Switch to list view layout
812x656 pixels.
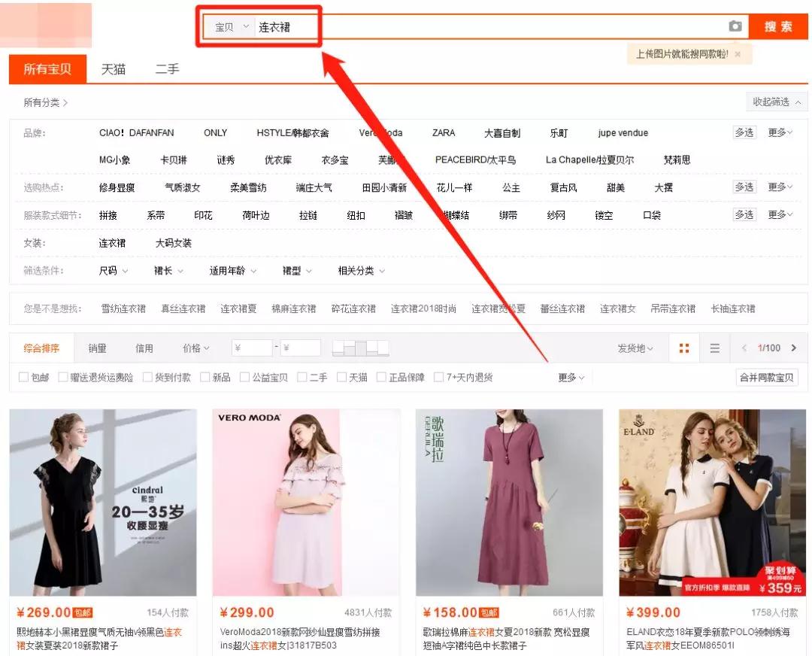(x=715, y=348)
